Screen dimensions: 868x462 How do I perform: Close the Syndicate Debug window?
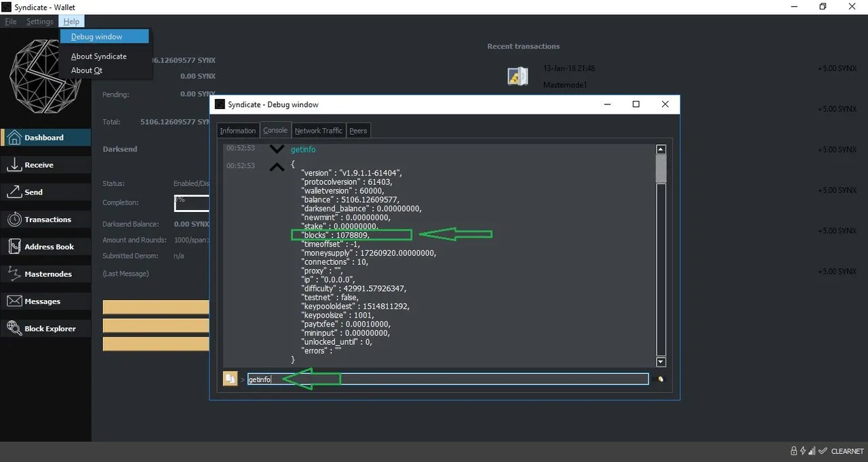tap(665, 104)
